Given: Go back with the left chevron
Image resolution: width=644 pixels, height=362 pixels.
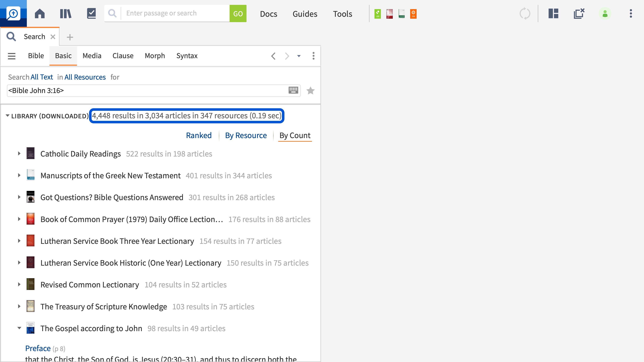Looking at the screenshot, I should [273, 56].
